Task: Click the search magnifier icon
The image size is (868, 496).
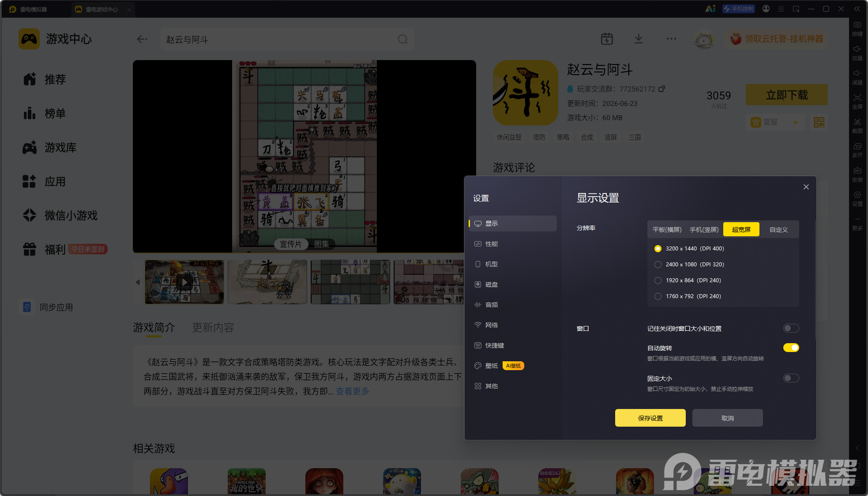Action: (x=402, y=39)
